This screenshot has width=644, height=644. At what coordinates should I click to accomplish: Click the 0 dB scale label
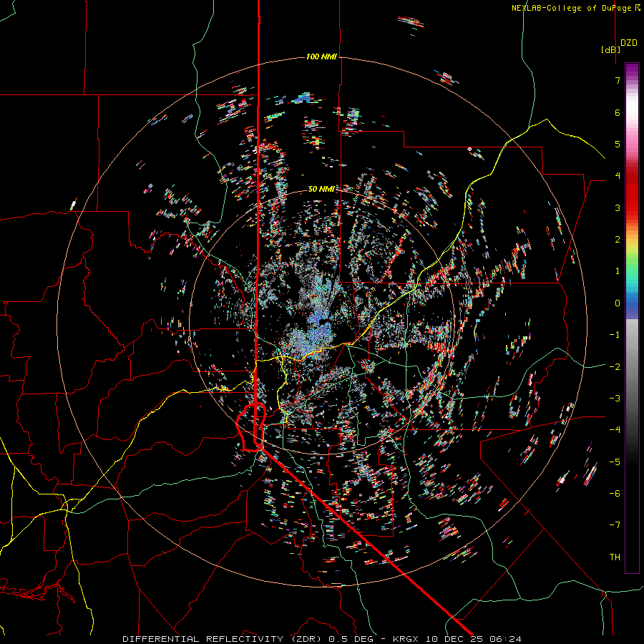coord(618,303)
